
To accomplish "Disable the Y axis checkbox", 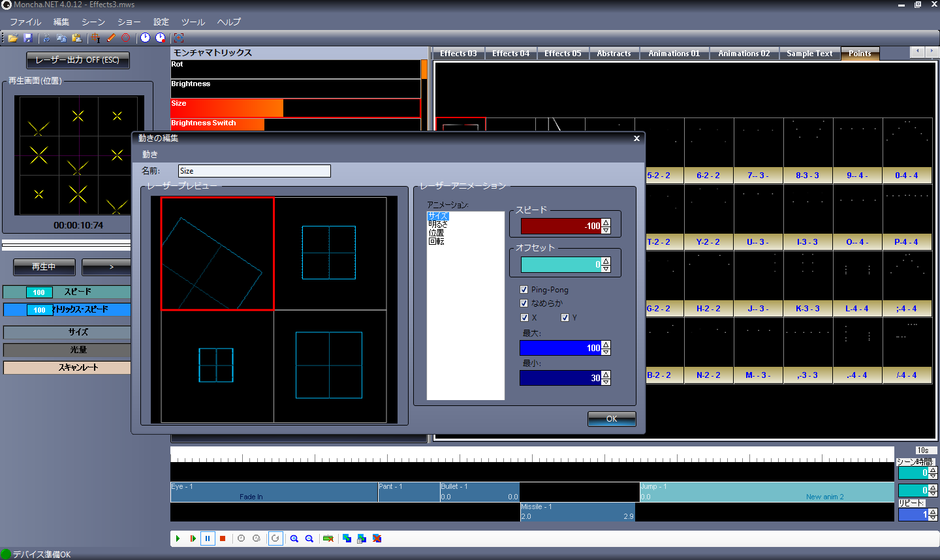I will coord(565,318).
